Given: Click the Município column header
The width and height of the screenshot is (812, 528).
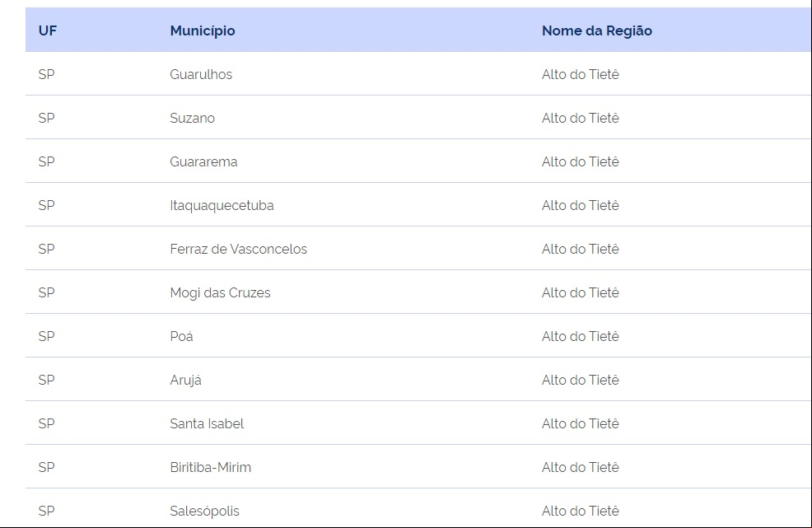Looking at the screenshot, I should click(203, 31).
